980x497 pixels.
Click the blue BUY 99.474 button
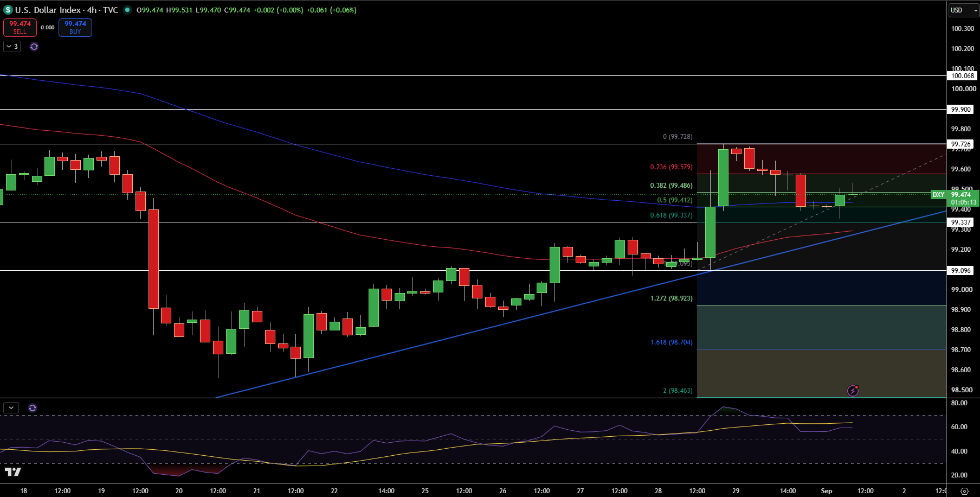point(75,28)
